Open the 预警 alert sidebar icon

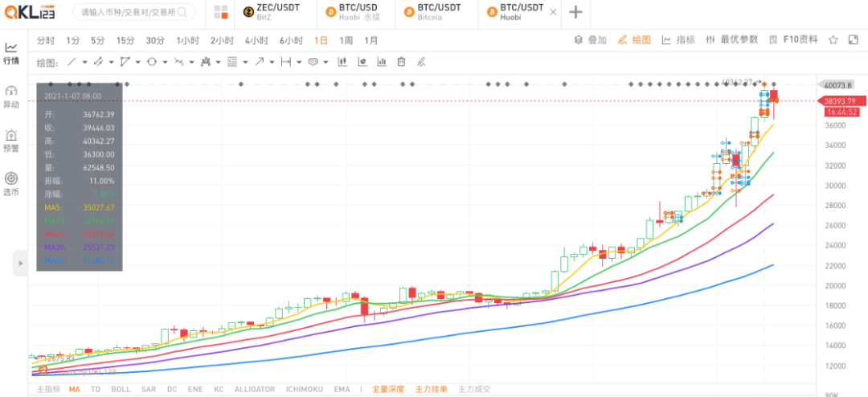(11, 141)
